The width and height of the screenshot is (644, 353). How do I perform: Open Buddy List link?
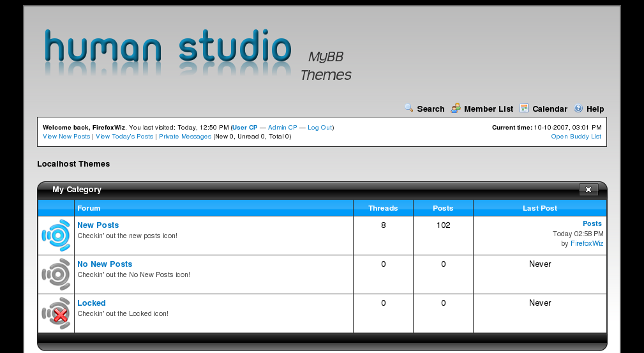[576, 137]
